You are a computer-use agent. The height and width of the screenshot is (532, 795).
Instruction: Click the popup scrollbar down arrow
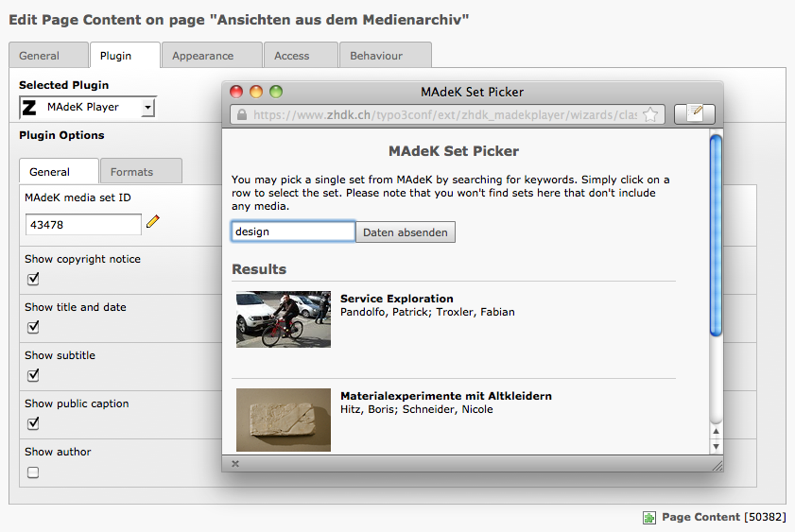tap(716, 445)
